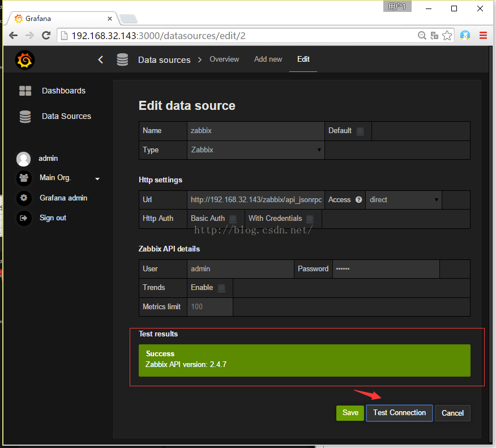Click the 'Edit data source' heading
496x448 pixels.
point(187,106)
